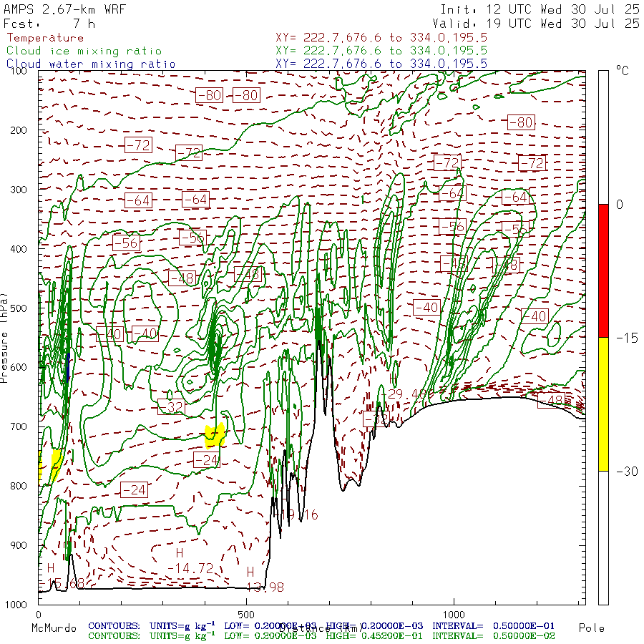
Task: Select the blue 'Cloud water mixing ratio' legend label
Action: point(91,64)
